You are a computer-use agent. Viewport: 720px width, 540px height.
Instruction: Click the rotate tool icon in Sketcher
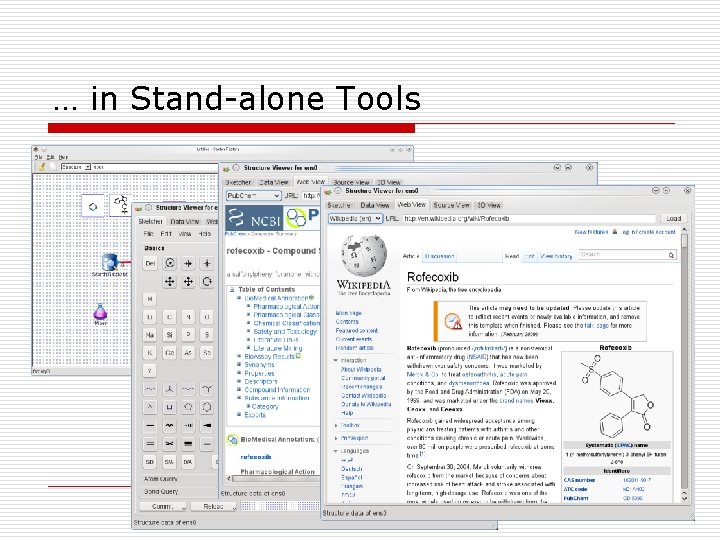coord(207,281)
